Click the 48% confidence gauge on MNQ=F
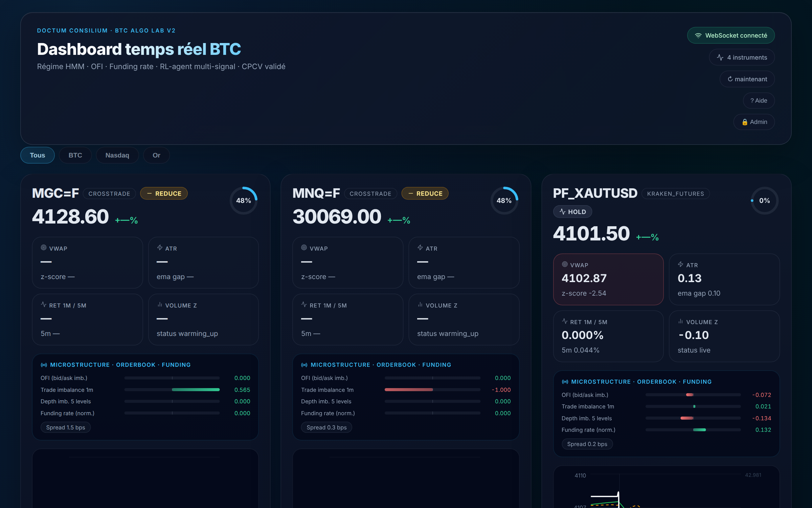 (504, 200)
